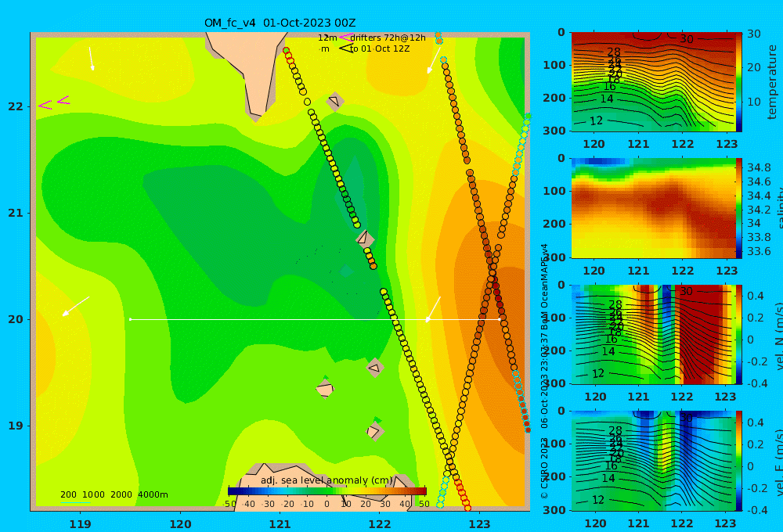Click latitude label '21' on the main map

pos(16,213)
